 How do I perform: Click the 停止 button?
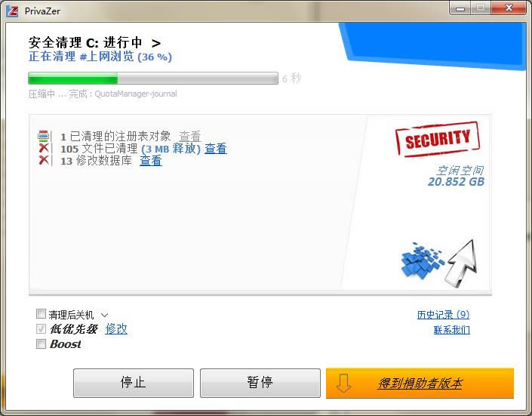pos(134,383)
